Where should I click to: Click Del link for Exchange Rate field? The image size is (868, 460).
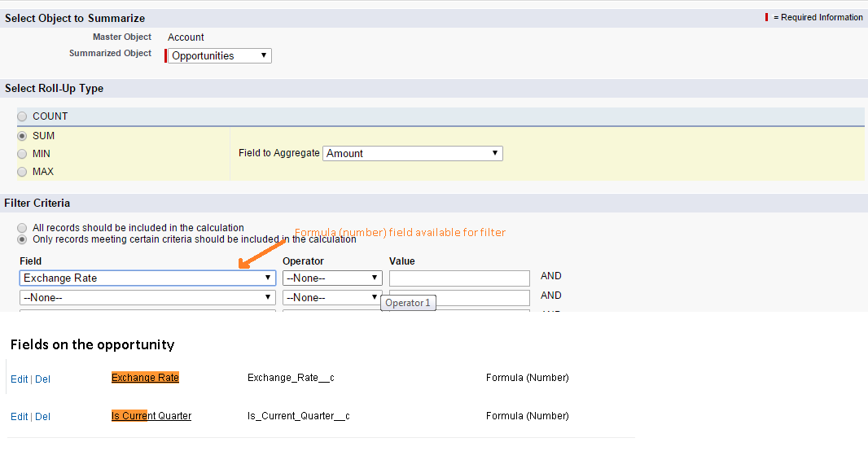pos(42,379)
